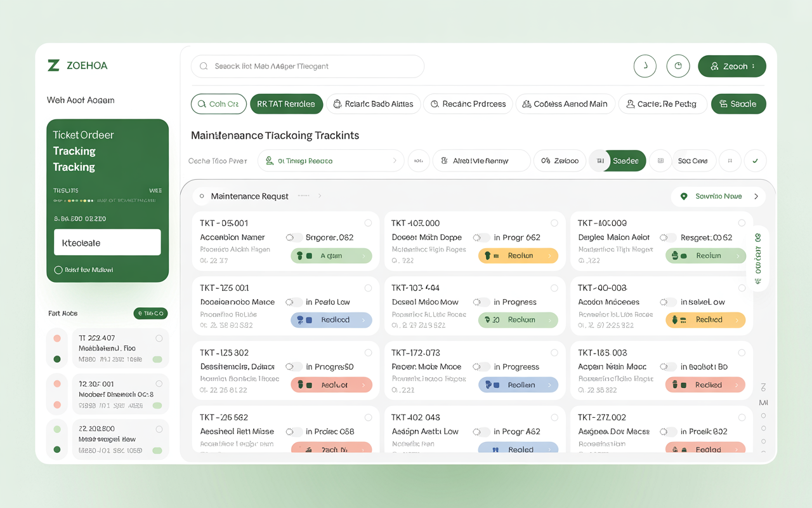Switch to the Cacte: Re Petng tab
Screen dimensions: 812x508
662,104
